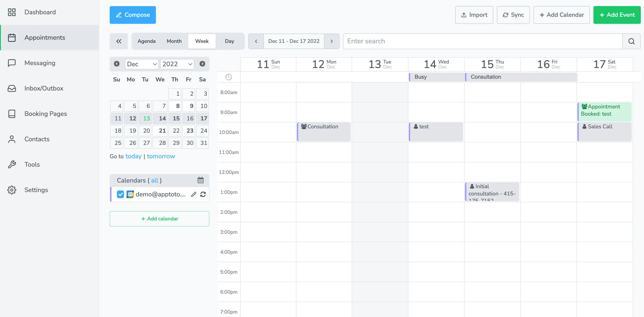
Task: Refresh the demo@apptoto calendar
Action: tap(203, 194)
